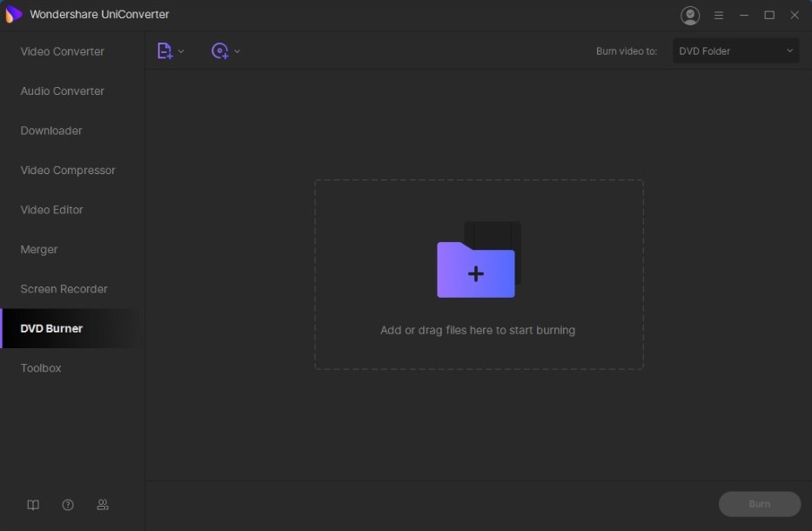This screenshot has height=531, width=812.
Task: Select Merger in sidebar
Action: coord(39,249)
